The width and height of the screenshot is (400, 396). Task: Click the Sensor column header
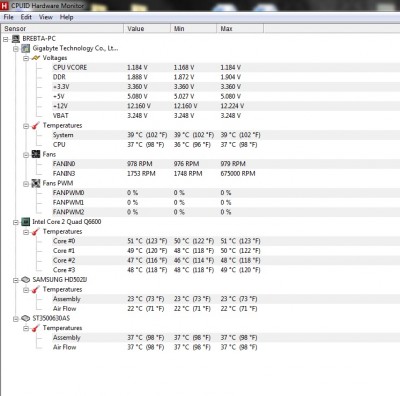(62, 29)
